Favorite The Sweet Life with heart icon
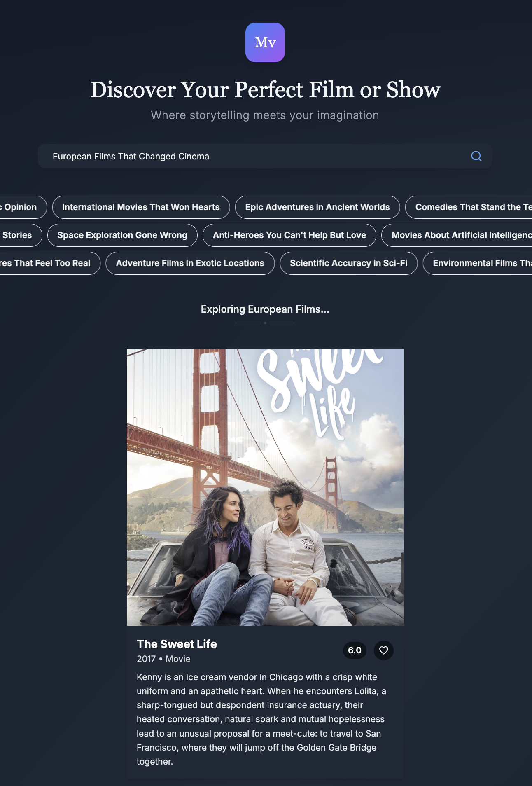532x786 pixels. 384,650
